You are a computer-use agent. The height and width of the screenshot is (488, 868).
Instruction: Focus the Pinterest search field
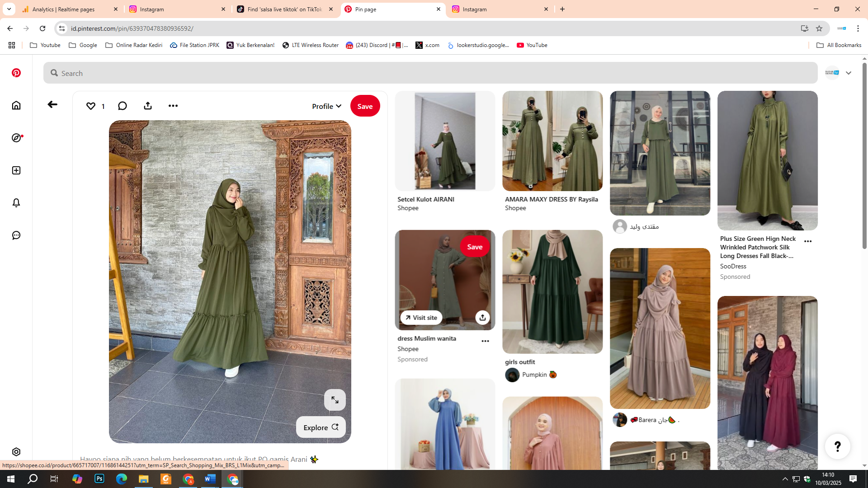(430, 73)
